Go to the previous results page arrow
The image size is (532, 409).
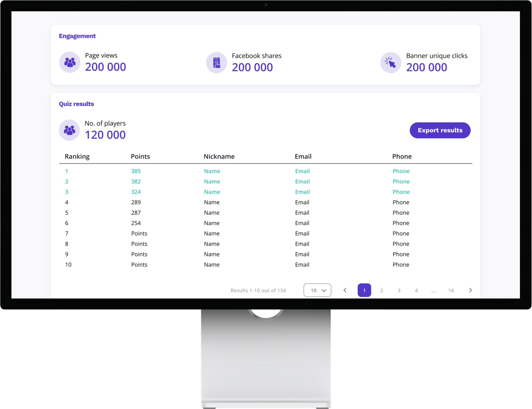pos(345,290)
